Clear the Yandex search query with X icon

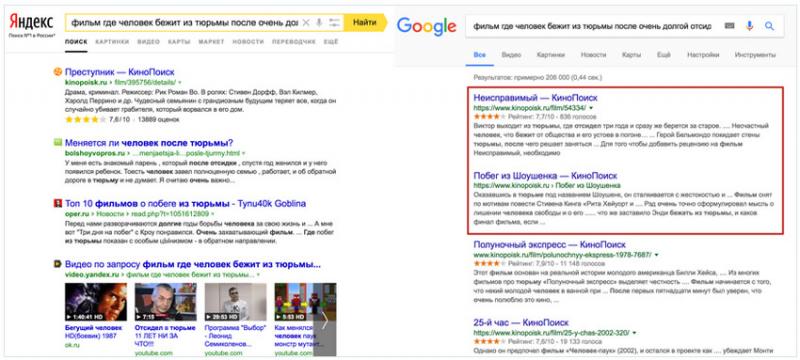coord(306,22)
